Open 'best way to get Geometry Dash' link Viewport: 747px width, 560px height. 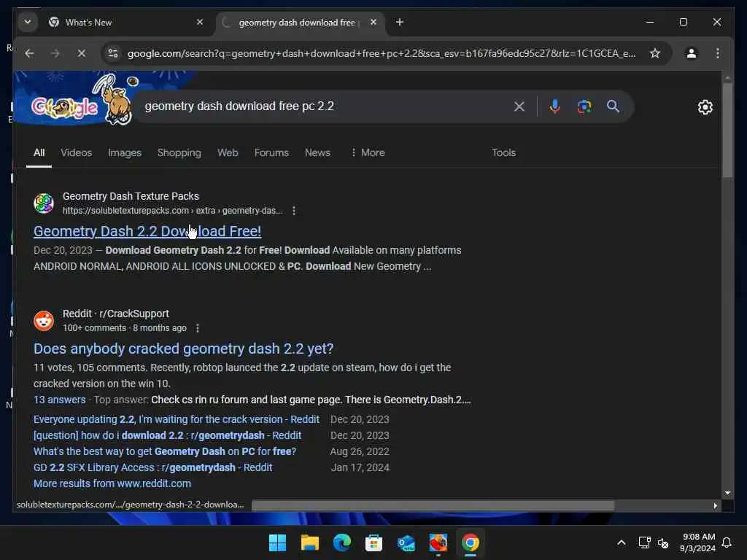tap(165, 451)
